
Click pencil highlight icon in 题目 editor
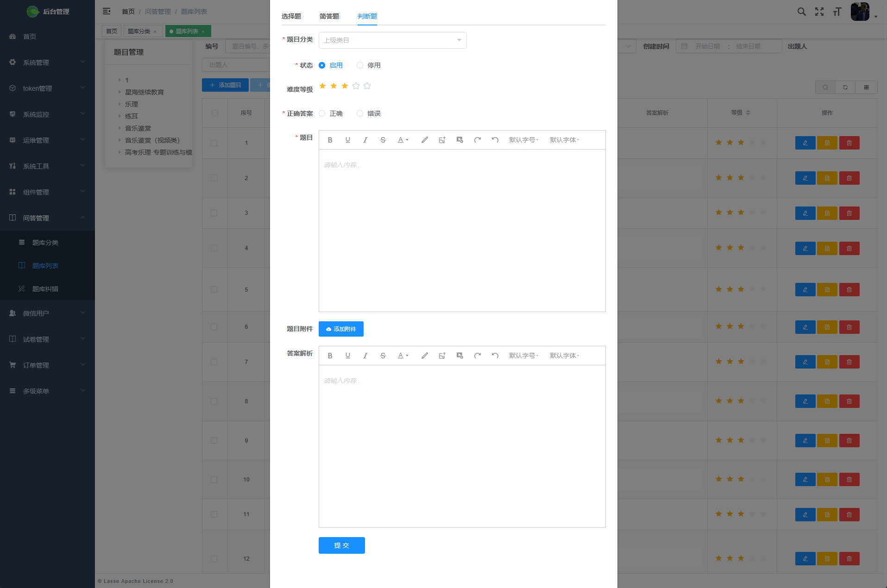[x=424, y=140]
